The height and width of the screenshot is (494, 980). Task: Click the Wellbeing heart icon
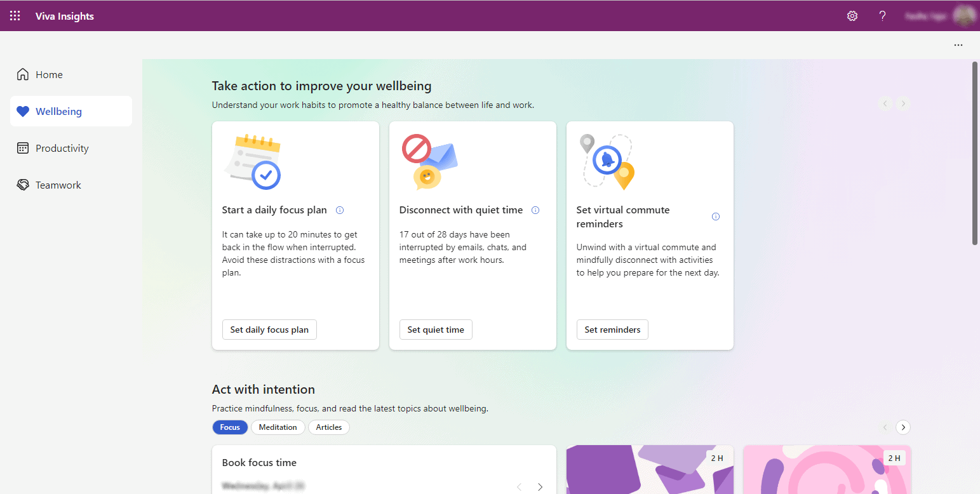(x=23, y=111)
